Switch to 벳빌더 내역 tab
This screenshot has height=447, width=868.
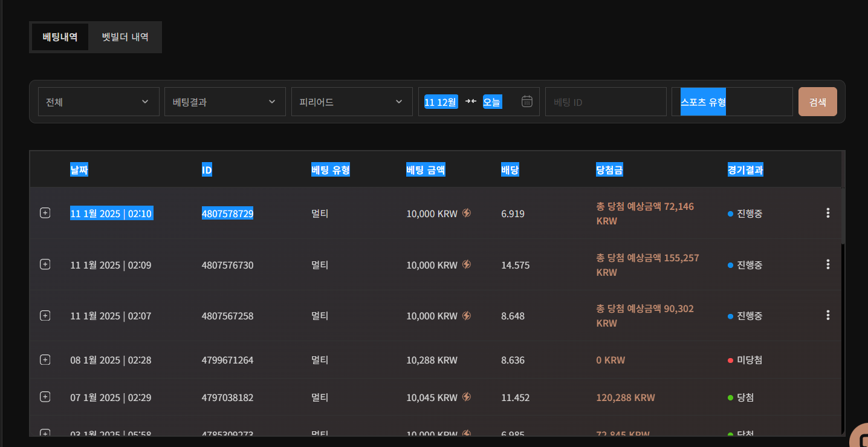pos(125,37)
